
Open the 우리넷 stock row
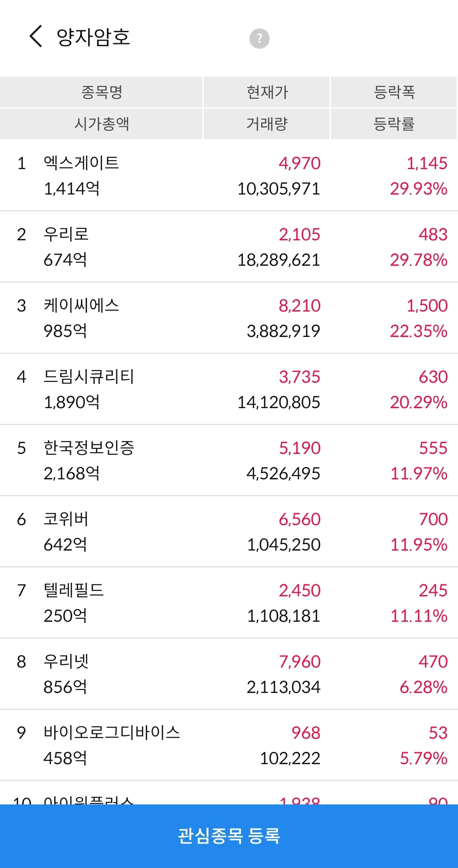[x=229, y=674]
